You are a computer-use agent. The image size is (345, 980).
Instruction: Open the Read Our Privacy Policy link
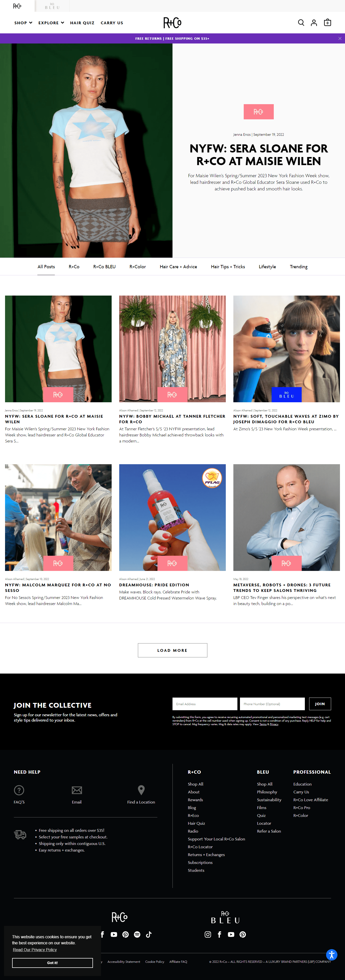[35, 950]
